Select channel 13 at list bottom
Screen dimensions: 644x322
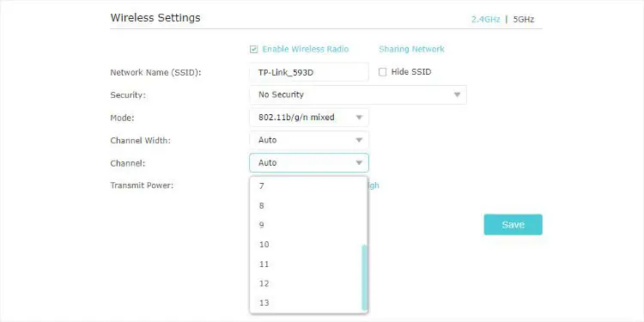(306, 303)
